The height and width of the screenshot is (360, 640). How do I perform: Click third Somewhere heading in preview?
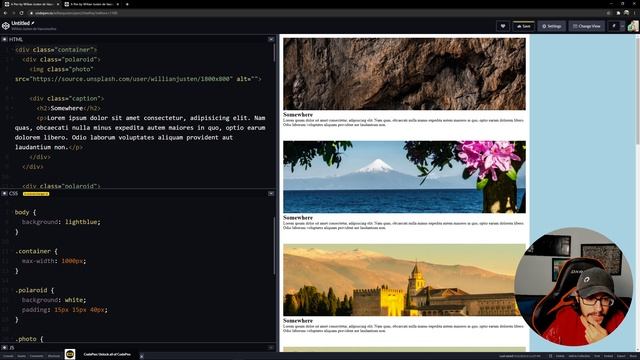point(298,321)
